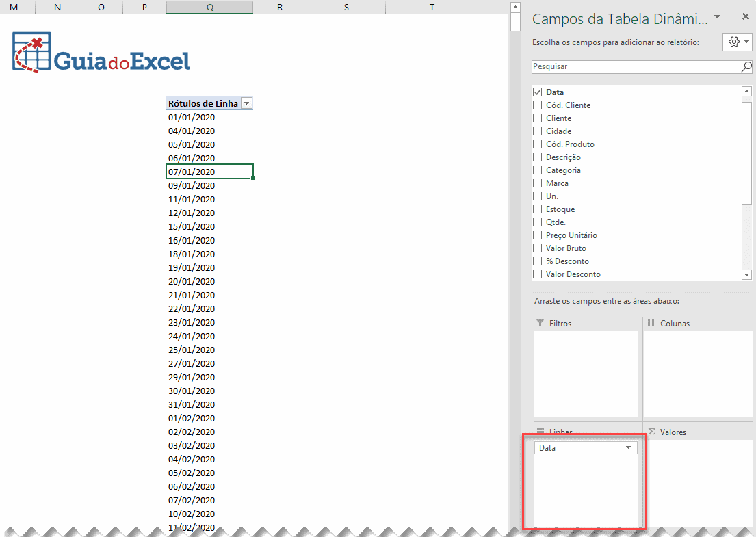This screenshot has height=537, width=756.
Task: Uncheck the Data field checkbox
Action: (x=537, y=92)
